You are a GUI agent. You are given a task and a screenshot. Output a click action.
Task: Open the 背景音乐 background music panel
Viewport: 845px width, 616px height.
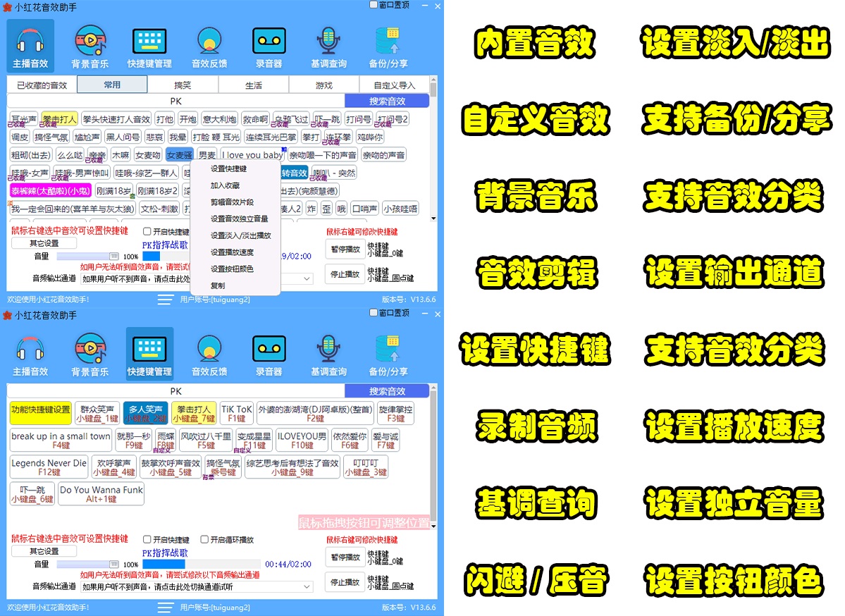point(89,42)
